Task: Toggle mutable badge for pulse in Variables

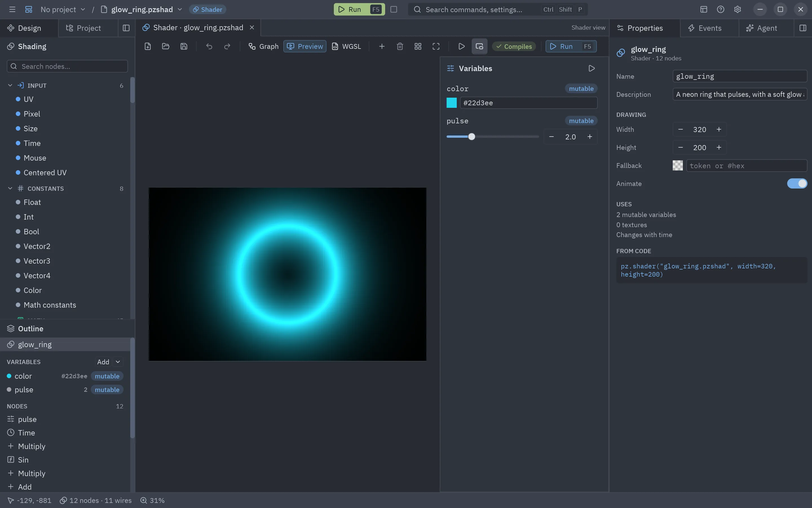Action: (x=581, y=121)
